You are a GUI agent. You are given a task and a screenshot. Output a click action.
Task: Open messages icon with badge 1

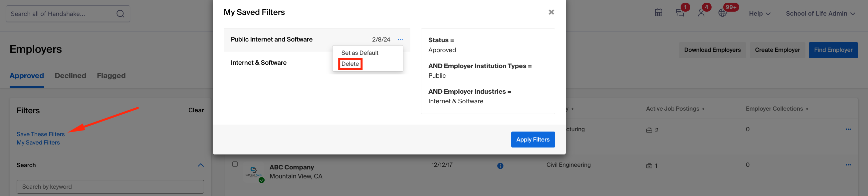pyautogui.click(x=680, y=13)
